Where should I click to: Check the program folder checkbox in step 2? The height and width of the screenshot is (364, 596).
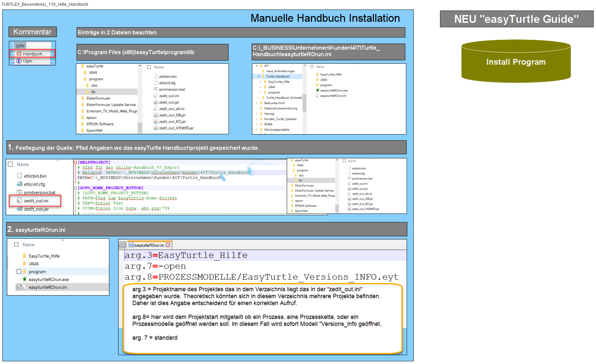click(19, 271)
